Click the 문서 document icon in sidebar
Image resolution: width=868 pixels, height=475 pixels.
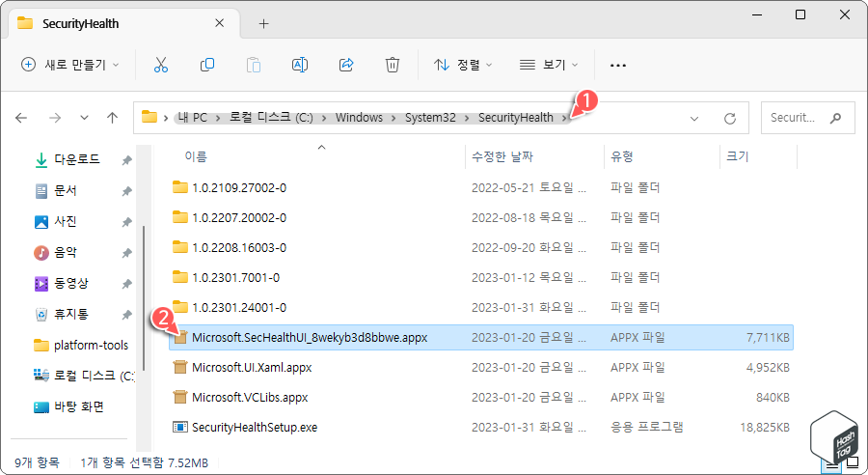click(41, 191)
